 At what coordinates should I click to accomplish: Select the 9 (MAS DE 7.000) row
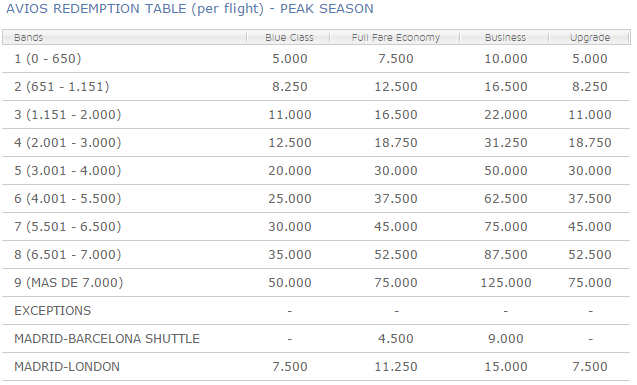316,283
